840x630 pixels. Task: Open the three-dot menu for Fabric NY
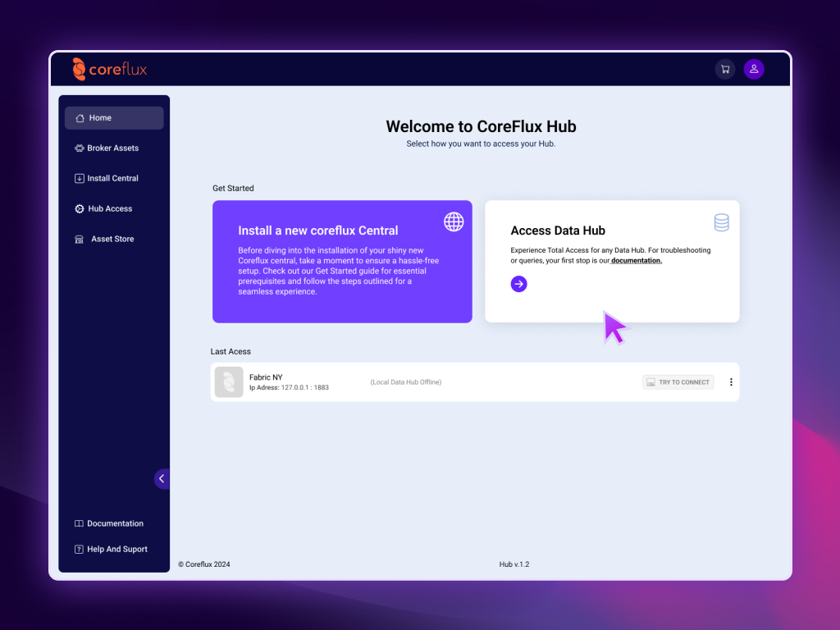[x=731, y=381]
